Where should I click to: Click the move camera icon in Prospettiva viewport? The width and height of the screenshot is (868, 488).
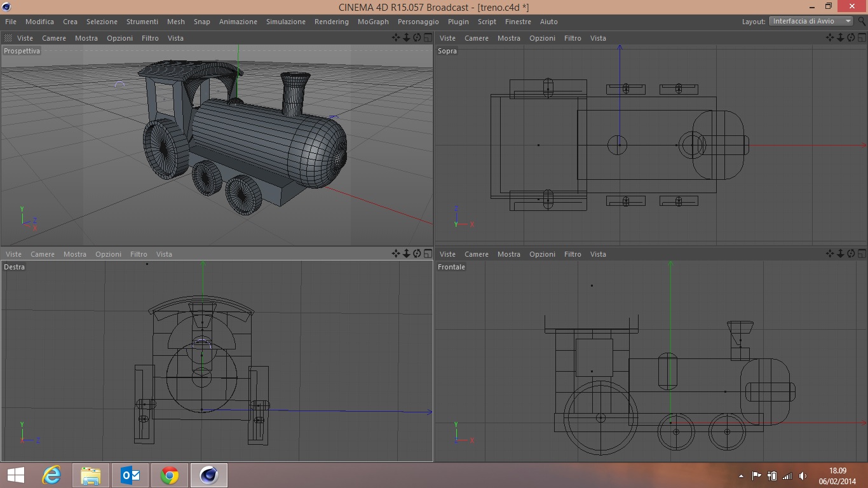(395, 38)
